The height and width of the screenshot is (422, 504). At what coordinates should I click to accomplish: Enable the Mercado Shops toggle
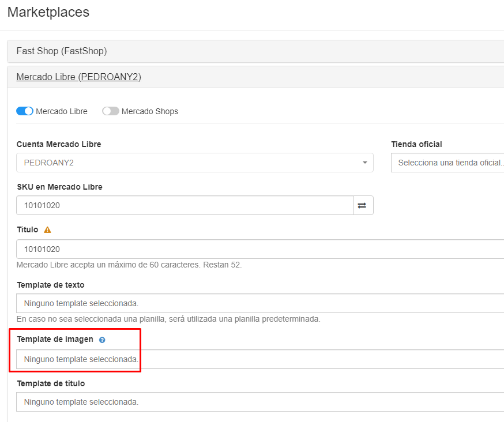coord(111,111)
